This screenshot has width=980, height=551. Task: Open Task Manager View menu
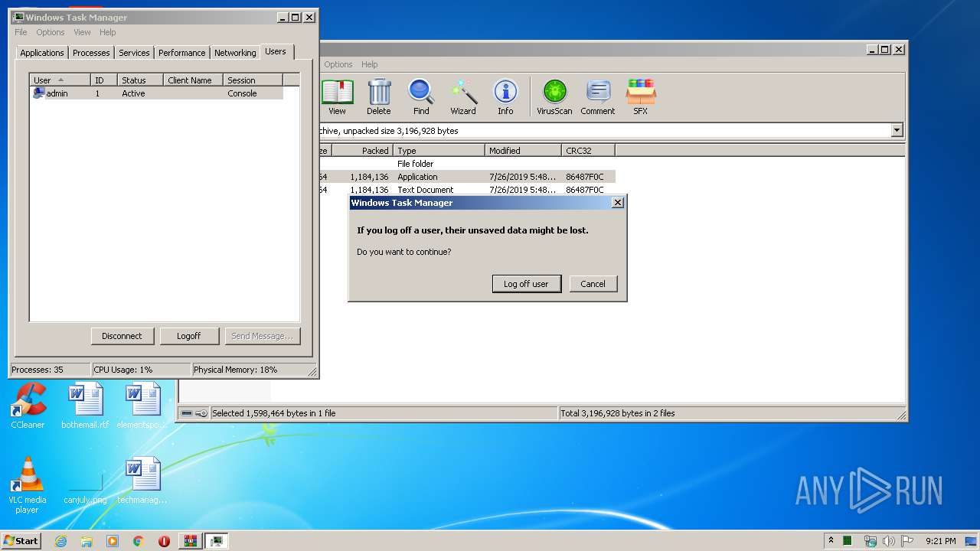tap(82, 32)
